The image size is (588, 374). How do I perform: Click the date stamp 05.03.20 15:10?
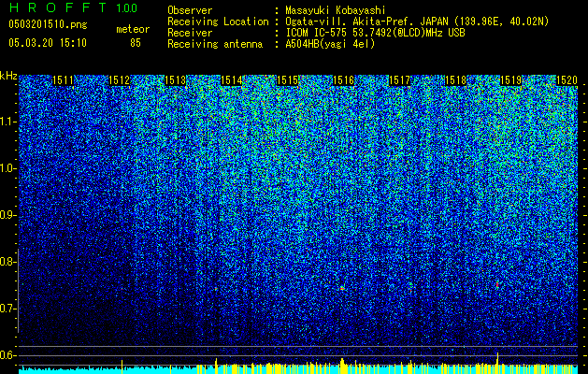pos(48,43)
